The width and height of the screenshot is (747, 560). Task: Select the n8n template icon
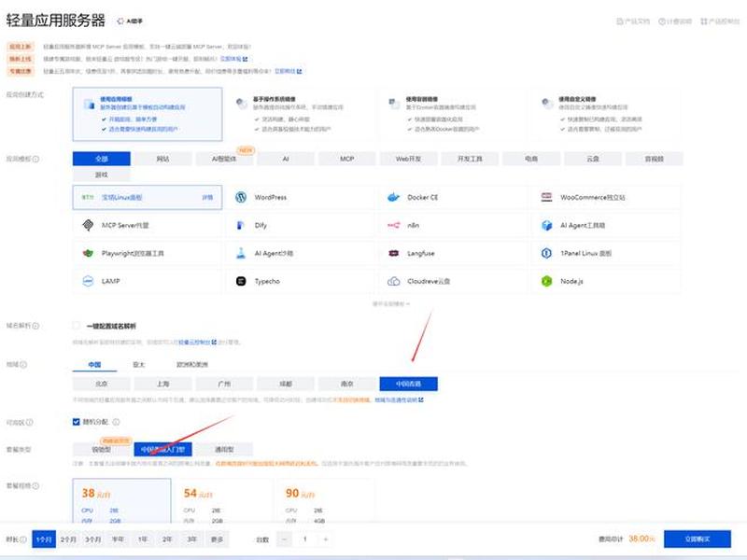[393, 225]
